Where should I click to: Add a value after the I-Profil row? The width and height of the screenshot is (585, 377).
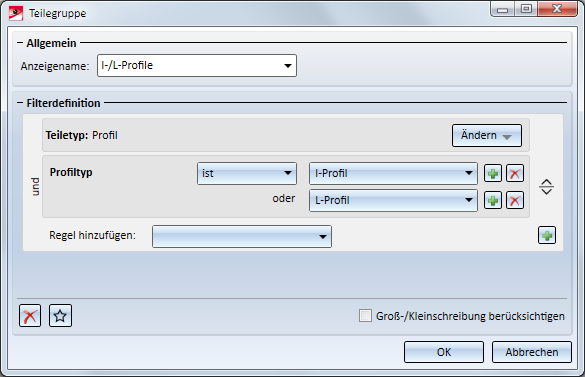click(x=492, y=174)
